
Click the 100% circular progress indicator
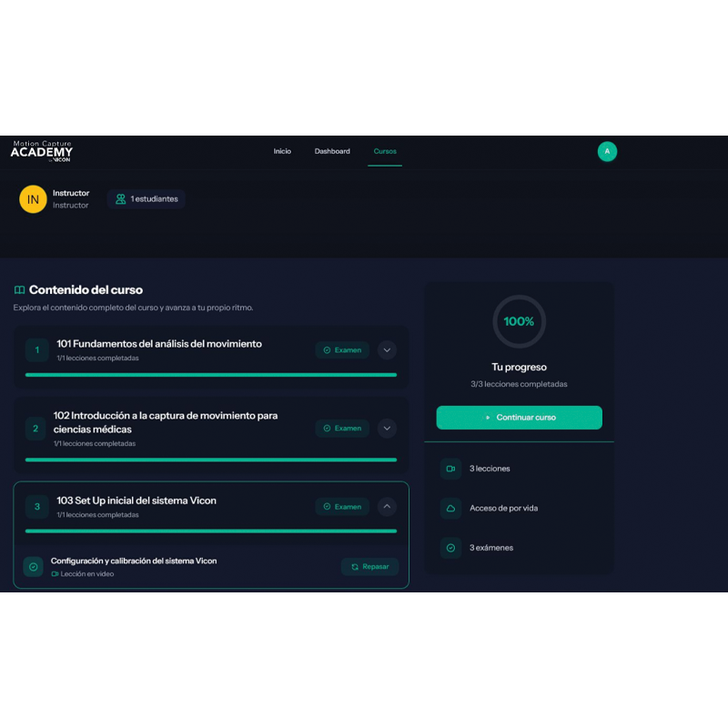519,321
